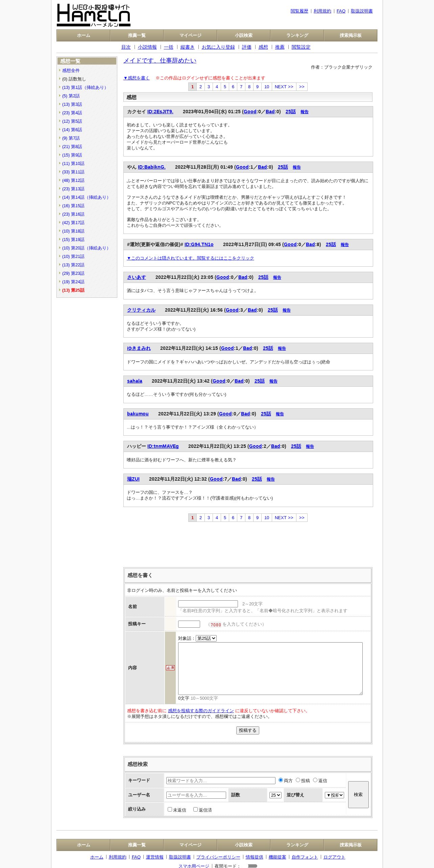Open the 閲覧設定 link

coord(301,47)
